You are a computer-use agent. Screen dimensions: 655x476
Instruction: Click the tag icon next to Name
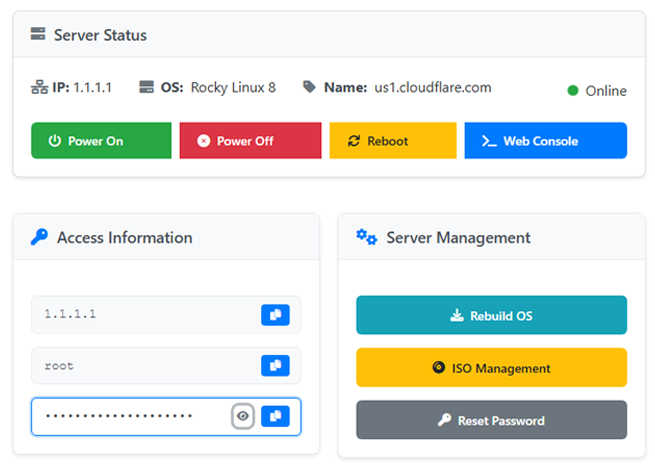pos(310,87)
